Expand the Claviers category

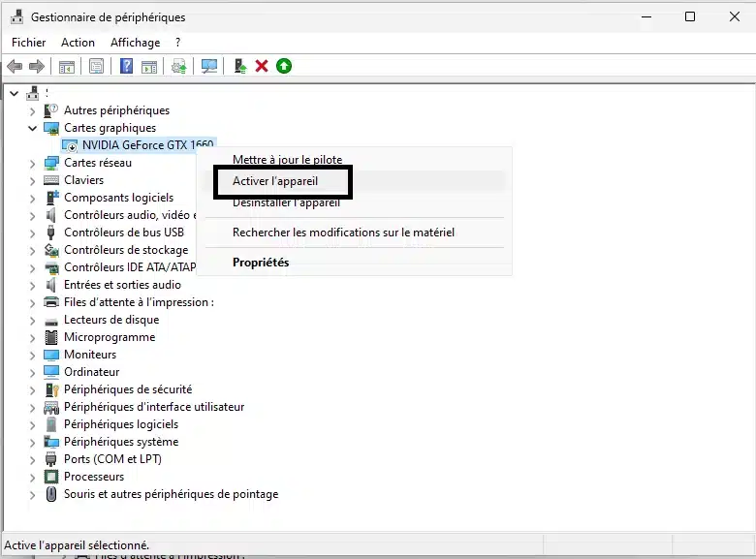pos(32,181)
